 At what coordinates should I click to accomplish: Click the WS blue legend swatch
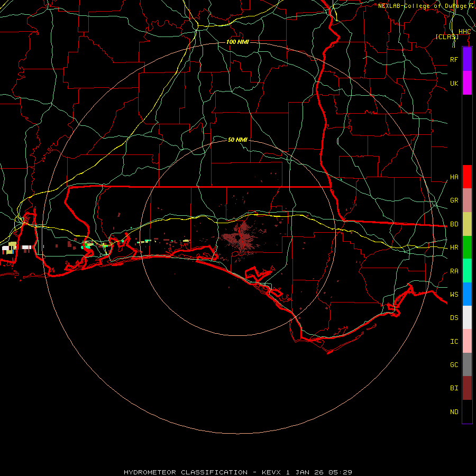pyautogui.click(x=467, y=294)
